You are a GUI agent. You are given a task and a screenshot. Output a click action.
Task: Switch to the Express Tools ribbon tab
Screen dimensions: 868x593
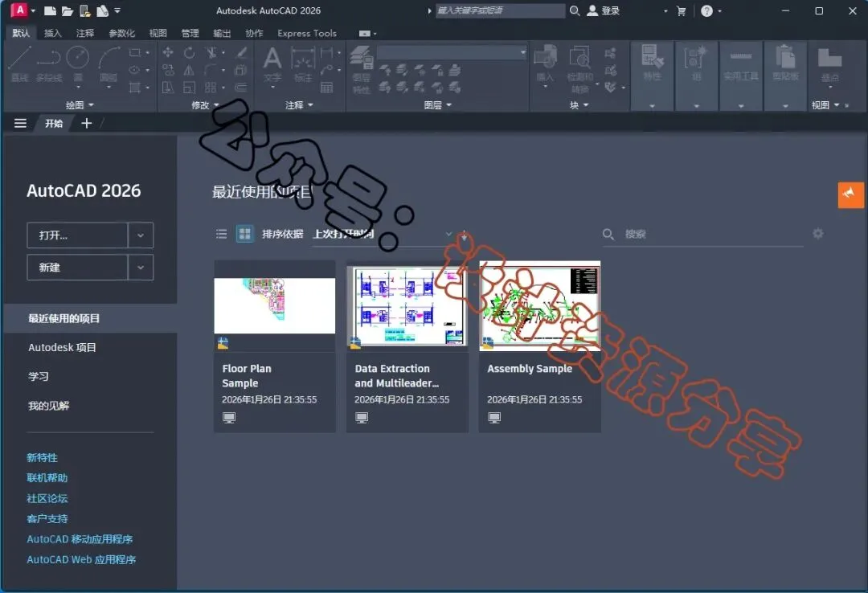(x=307, y=33)
